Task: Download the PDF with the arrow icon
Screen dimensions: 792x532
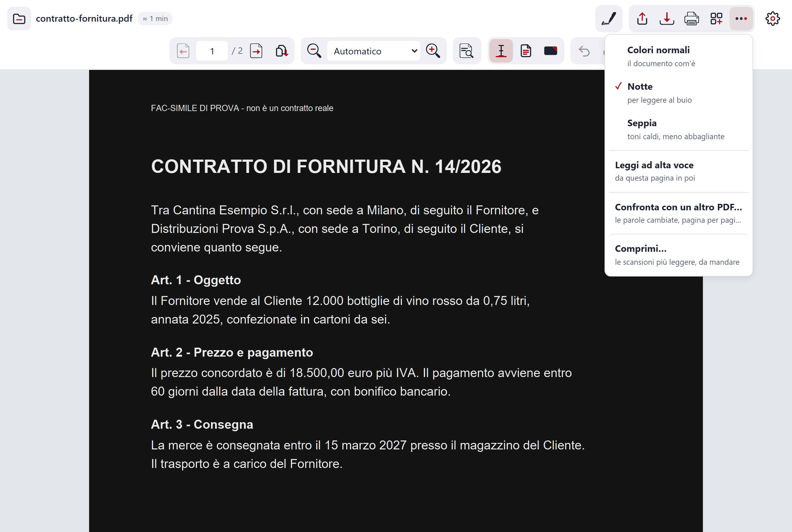Action: [667, 19]
